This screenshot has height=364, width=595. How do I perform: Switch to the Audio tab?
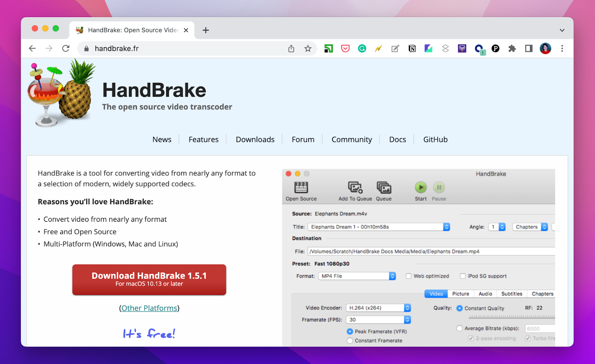click(485, 294)
